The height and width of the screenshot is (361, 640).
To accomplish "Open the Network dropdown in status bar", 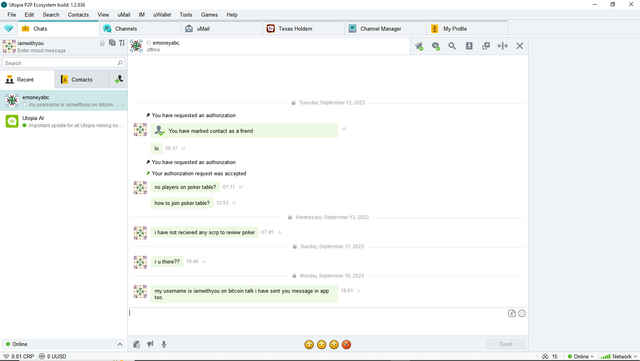I will coord(619,357).
